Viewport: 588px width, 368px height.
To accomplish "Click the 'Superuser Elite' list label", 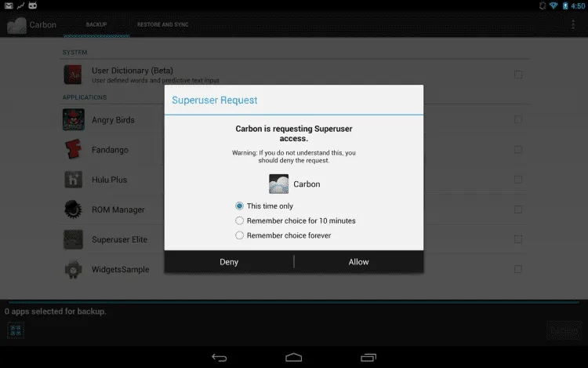I will (119, 239).
